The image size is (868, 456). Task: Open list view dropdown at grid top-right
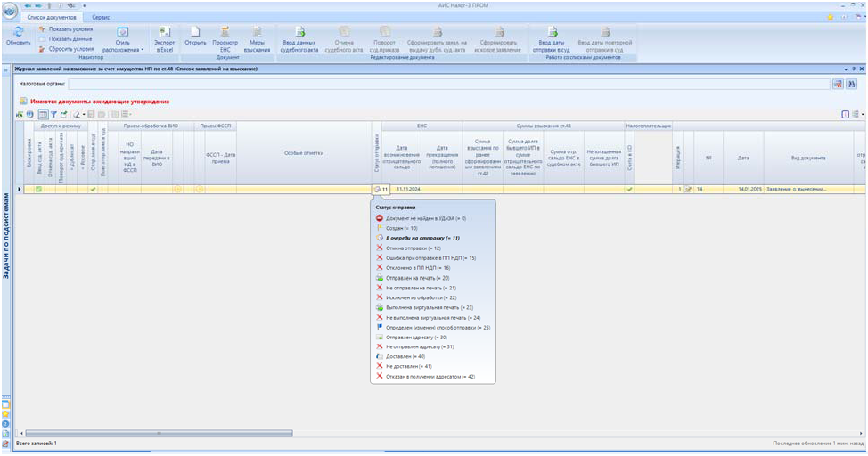[857, 115]
